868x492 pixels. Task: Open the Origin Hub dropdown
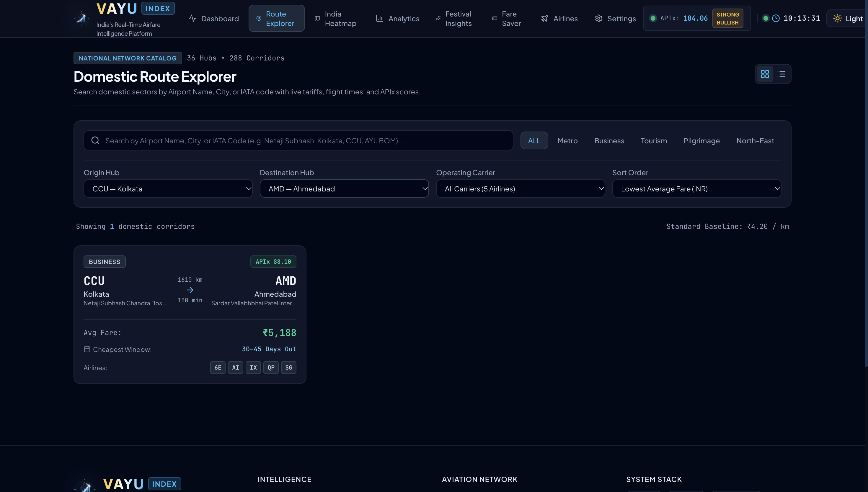pos(168,188)
